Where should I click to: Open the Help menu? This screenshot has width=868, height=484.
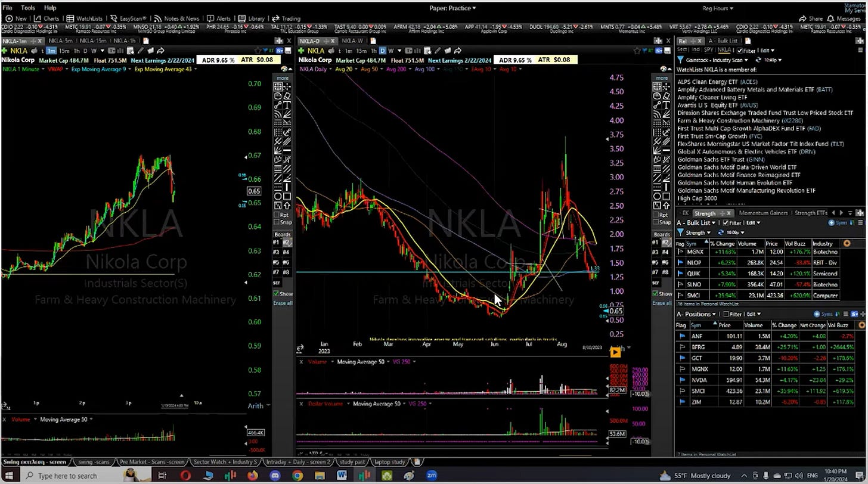(x=50, y=8)
